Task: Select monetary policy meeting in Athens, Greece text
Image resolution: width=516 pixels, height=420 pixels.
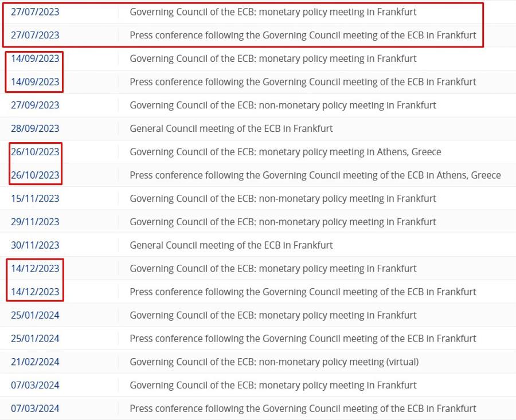Action: point(286,152)
